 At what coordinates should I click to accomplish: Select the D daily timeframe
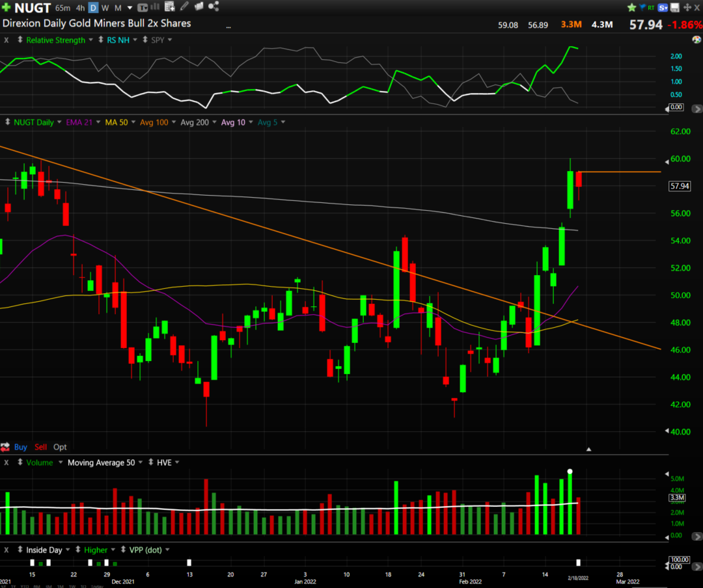(x=93, y=8)
